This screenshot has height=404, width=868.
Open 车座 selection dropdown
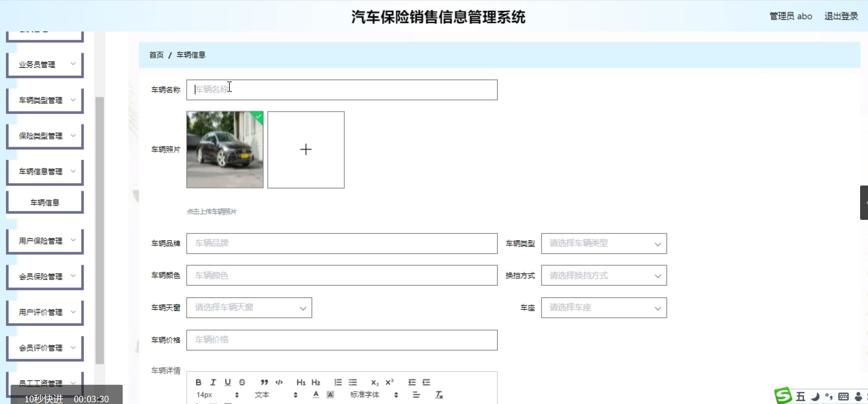pyautogui.click(x=603, y=308)
